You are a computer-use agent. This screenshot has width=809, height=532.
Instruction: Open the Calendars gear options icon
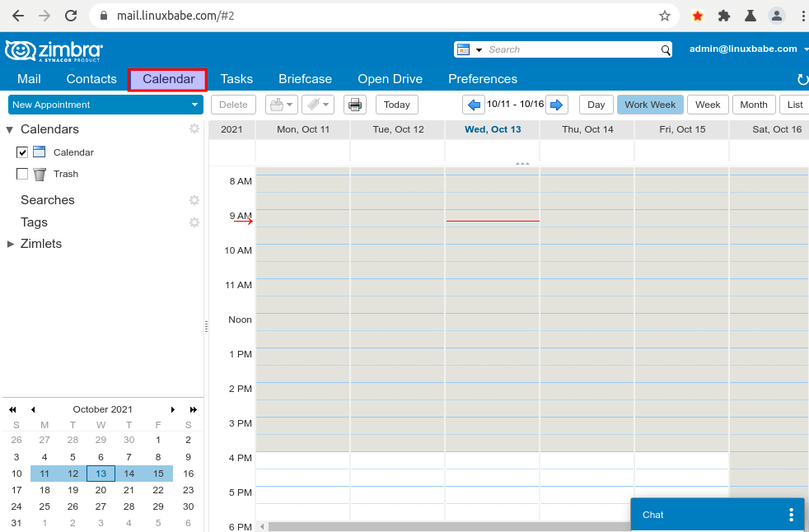(194, 129)
